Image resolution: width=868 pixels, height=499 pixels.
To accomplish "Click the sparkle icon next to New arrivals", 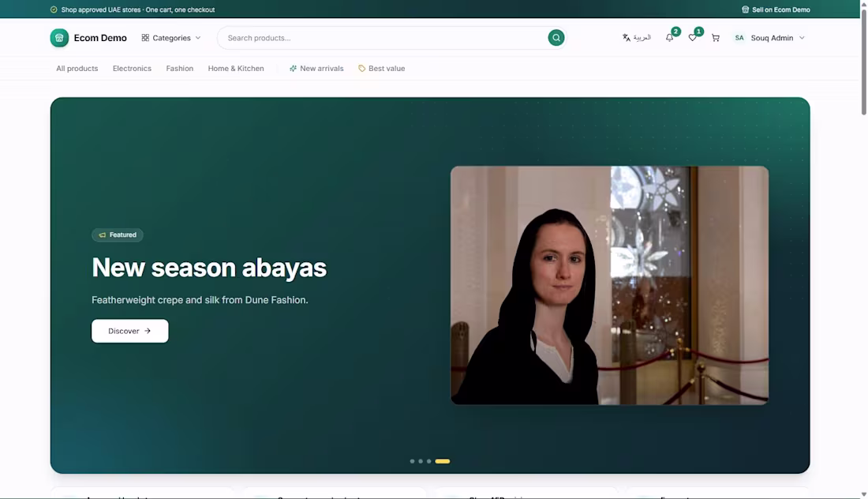I will tap(293, 69).
